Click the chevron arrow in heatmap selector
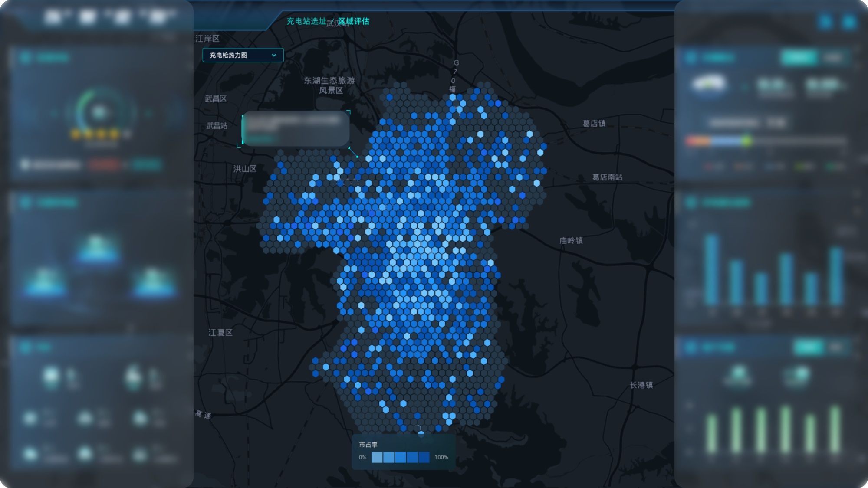The width and height of the screenshot is (868, 488). (274, 55)
